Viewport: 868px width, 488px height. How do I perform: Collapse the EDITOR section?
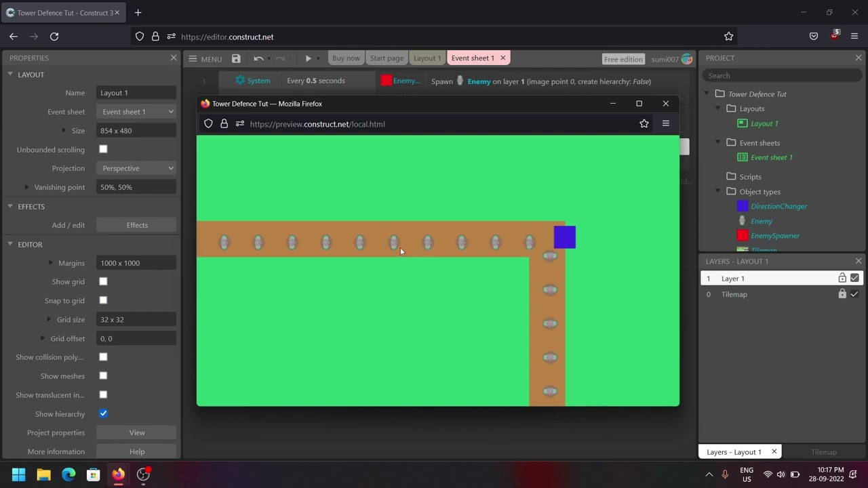coord(10,244)
